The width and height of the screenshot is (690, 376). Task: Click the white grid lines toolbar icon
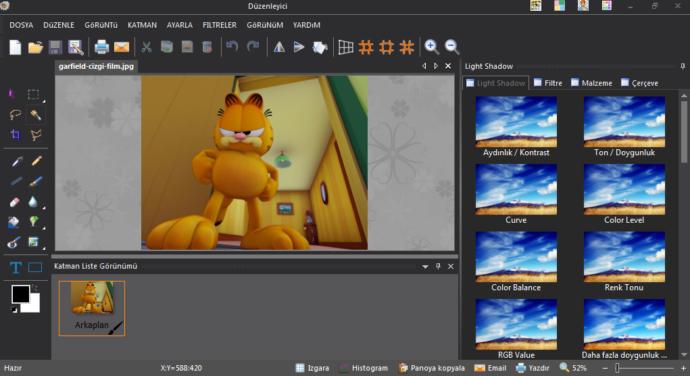point(346,47)
